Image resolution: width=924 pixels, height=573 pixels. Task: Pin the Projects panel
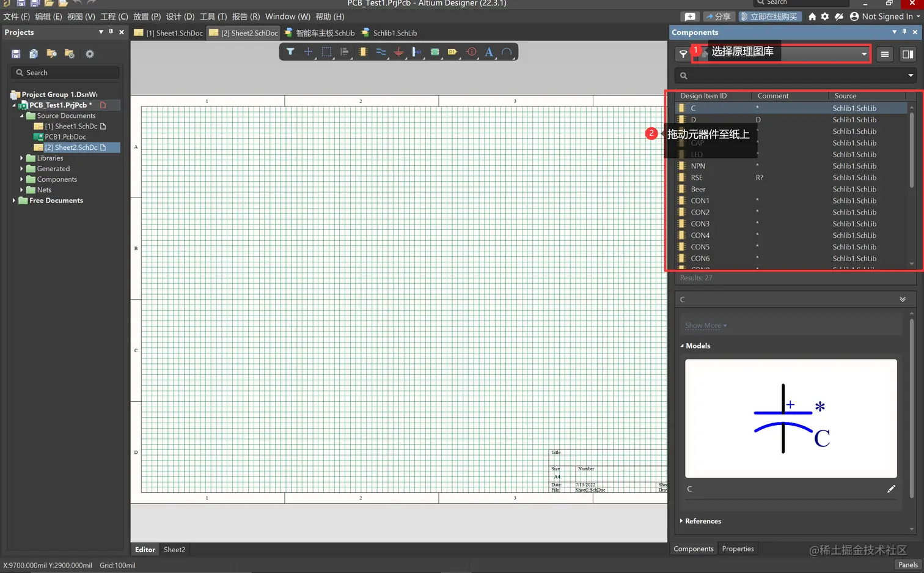click(x=111, y=32)
